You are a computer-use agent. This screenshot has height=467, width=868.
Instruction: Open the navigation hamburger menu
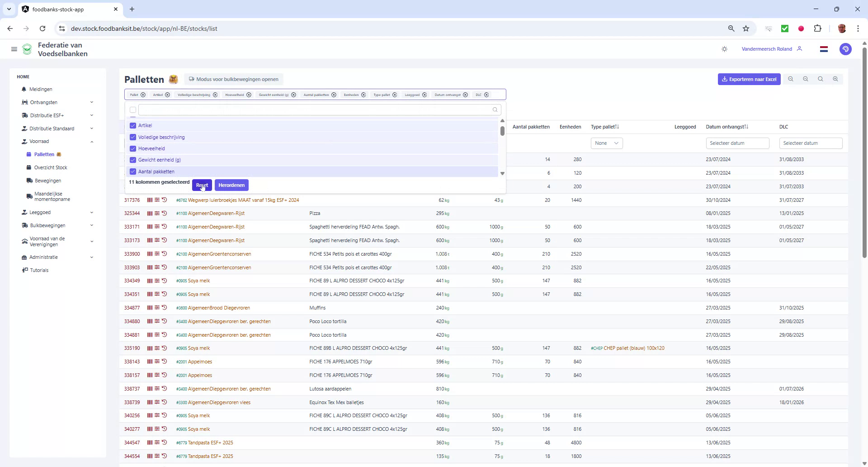[14, 49]
